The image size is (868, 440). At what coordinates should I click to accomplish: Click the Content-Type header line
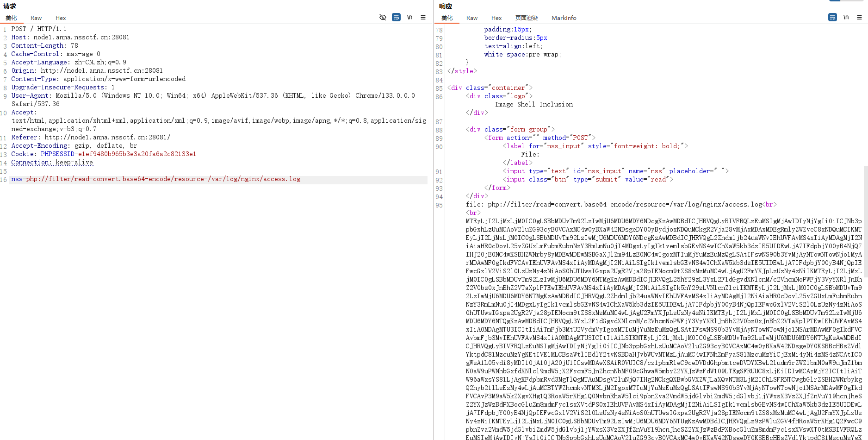pos(99,79)
